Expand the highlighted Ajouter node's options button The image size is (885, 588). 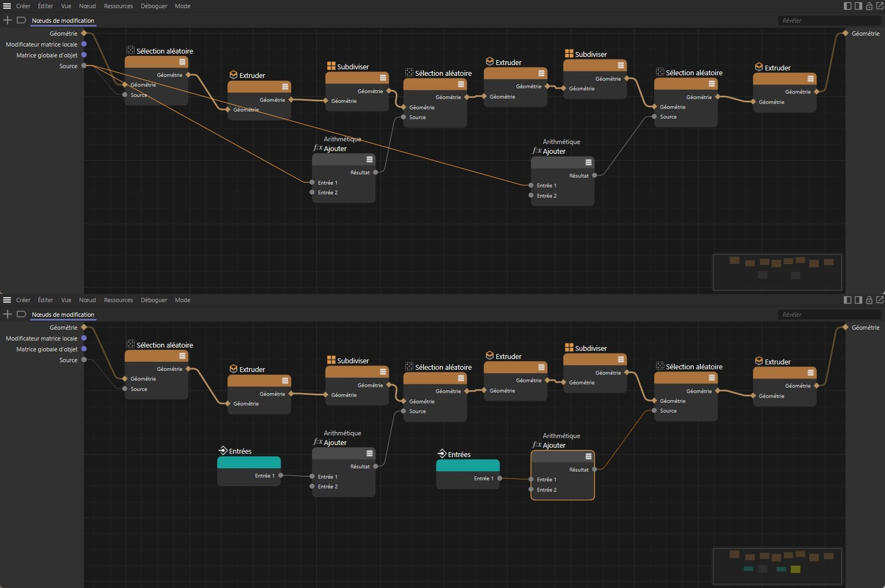[x=588, y=456]
